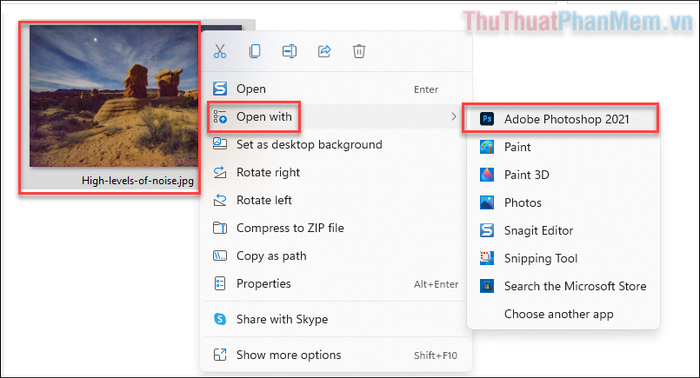Select the desert landscape image thumbnail
This screenshot has height=378, width=700.
114,96
